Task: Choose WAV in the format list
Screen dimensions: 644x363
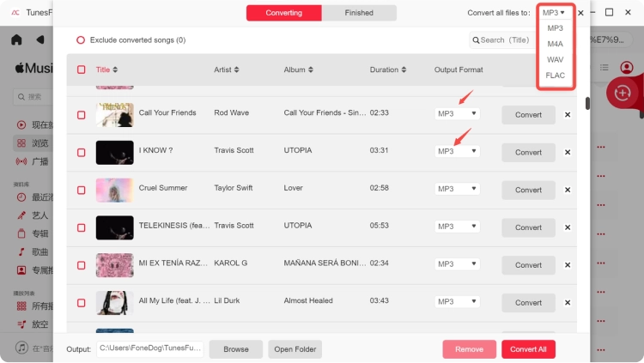Action: (x=555, y=59)
